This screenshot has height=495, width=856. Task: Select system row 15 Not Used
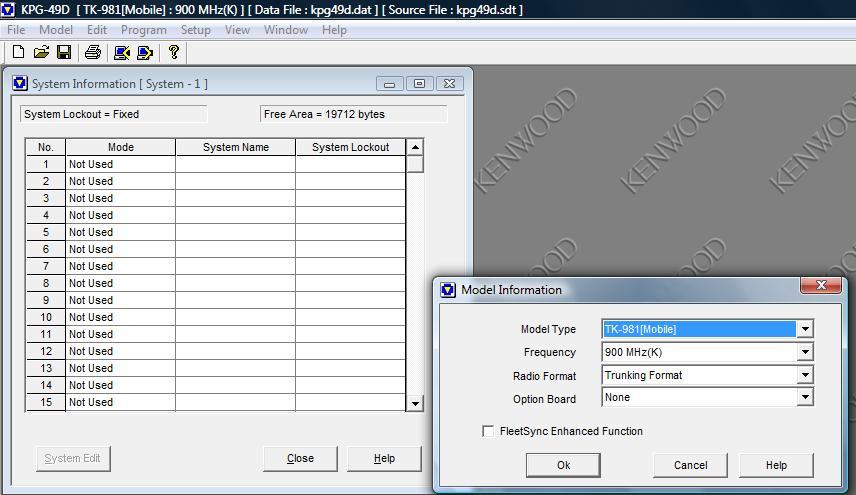coord(120,402)
